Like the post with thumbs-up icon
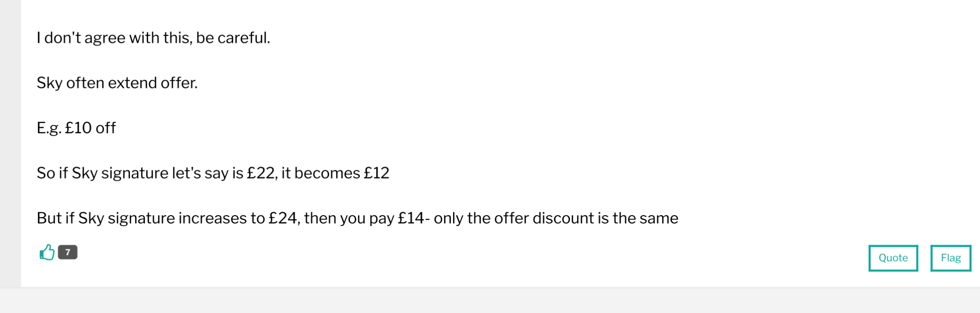Viewport: 980px width, 313px height. pyautogui.click(x=47, y=252)
